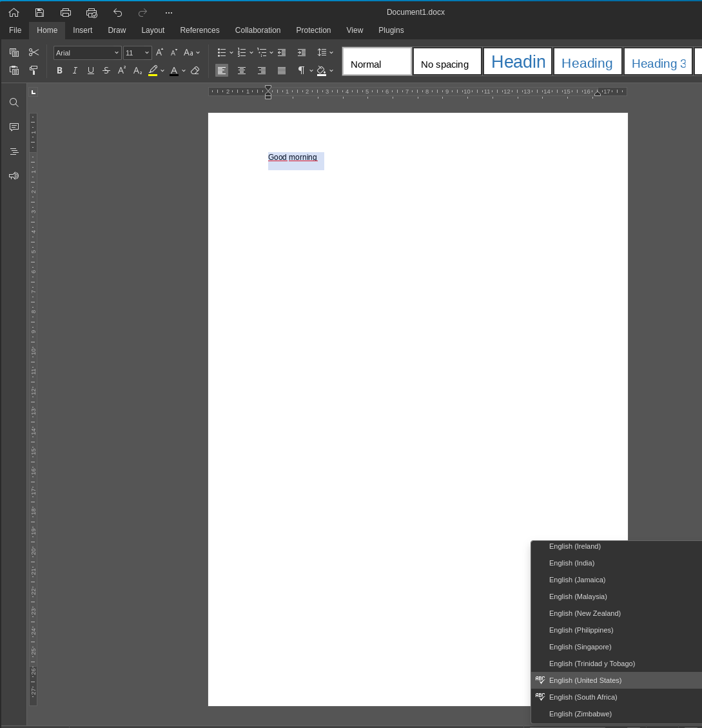Decrease the paragraph indent

[282, 52]
